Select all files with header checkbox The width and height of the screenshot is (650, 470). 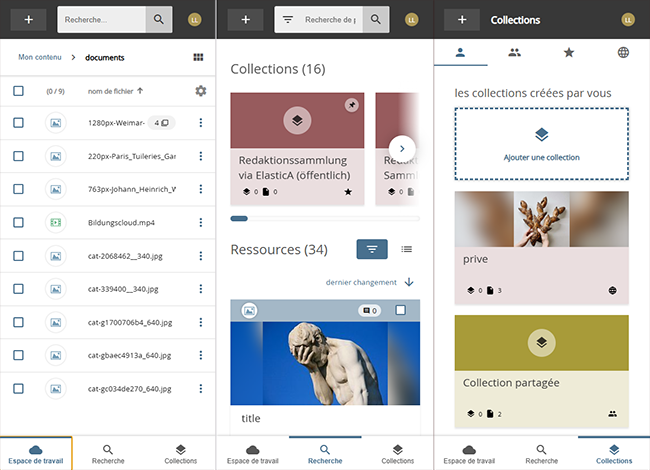point(18,91)
